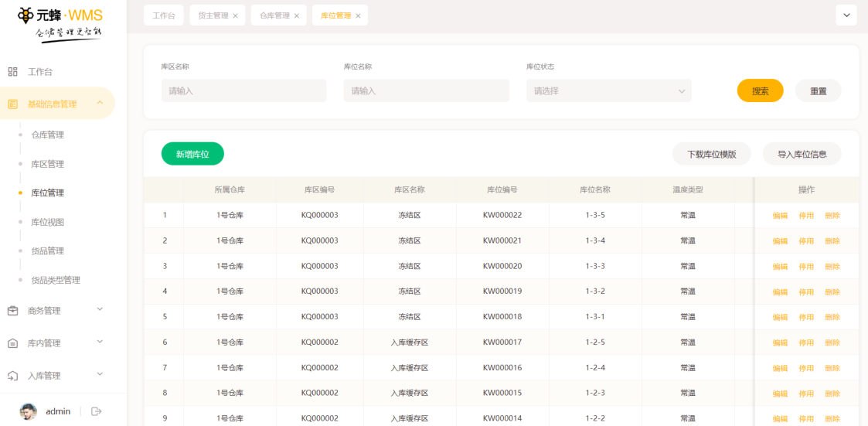This screenshot has width=868, height=426.
Task: Expand the 库内管理 menu chevron
Action: (x=100, y=342)
